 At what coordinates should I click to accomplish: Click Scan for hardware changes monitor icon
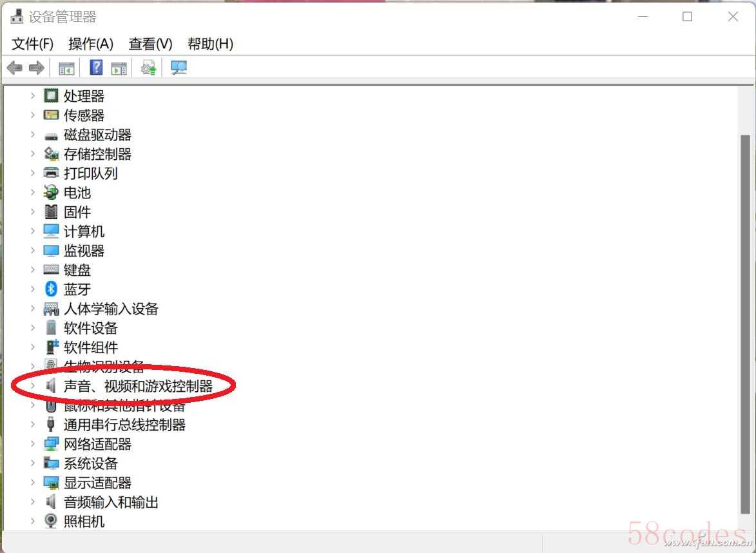pos(179,68)
